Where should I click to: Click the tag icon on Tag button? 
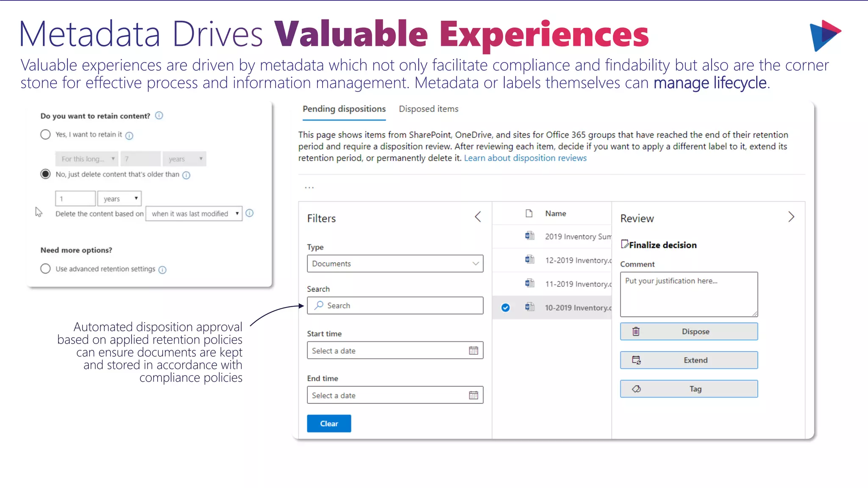pos(636,389)
